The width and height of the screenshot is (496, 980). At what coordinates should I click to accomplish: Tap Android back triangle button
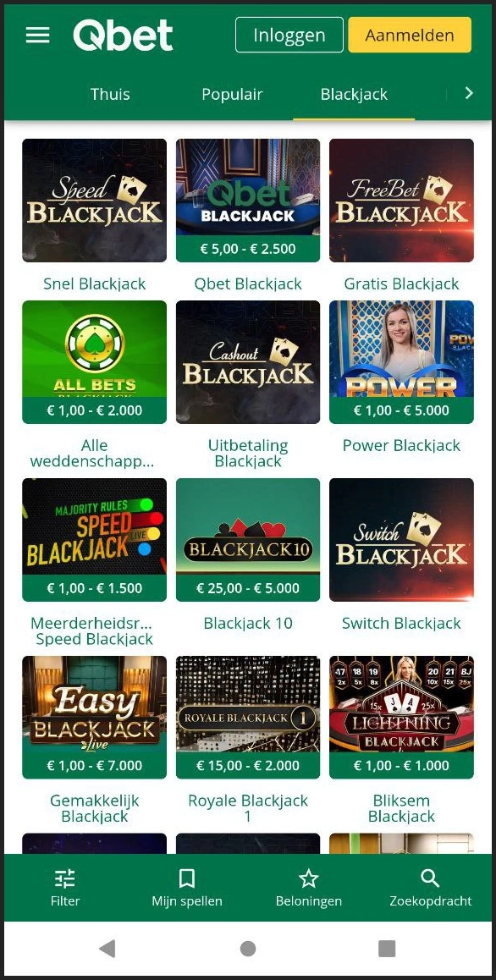click(x=107, y=948)
